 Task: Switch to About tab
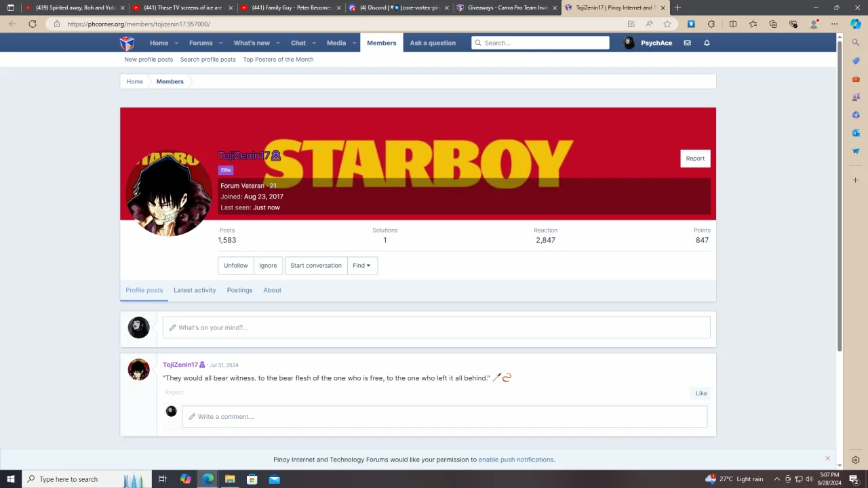pos(272,290)
